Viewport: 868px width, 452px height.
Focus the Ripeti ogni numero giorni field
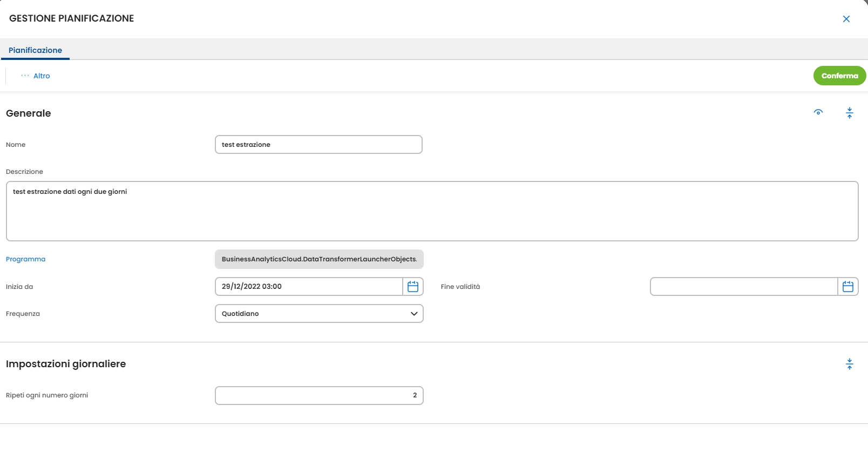point(319,395)
